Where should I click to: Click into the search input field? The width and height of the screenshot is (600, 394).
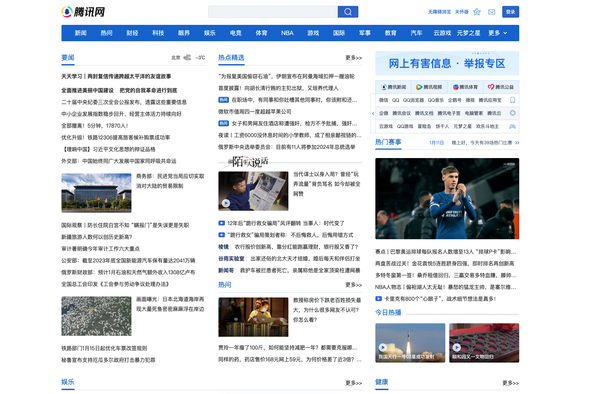(273, 12)
